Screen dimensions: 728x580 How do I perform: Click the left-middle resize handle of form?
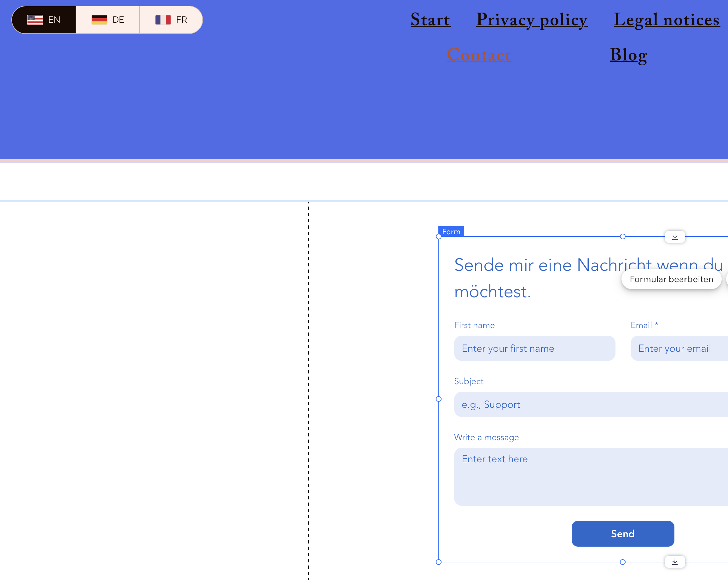coord(439,399)
